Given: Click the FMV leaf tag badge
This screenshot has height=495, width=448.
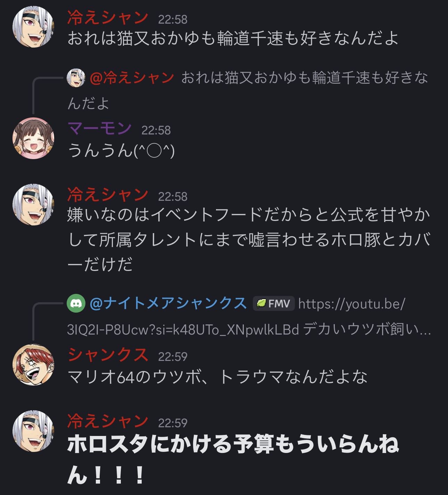Looking at the screenshot, I should [274, 304].
